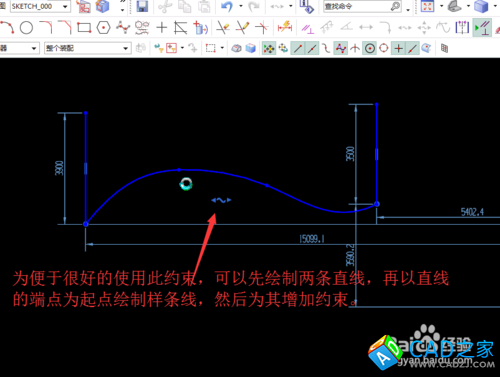Screen dimensions: 500x377
Task: Select the Studio Spline tool
Action: click(x=123, y=27)
